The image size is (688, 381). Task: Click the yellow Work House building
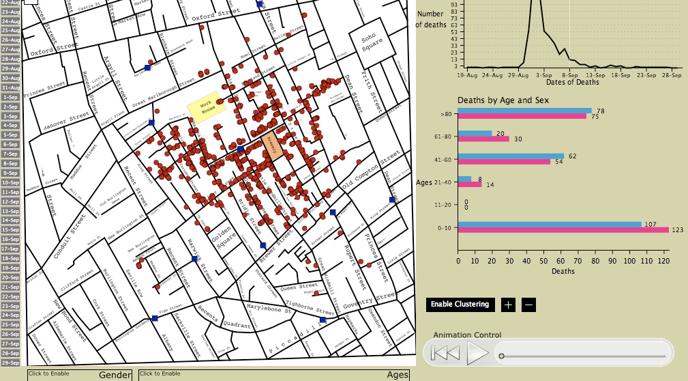click(x=206, y=107)
